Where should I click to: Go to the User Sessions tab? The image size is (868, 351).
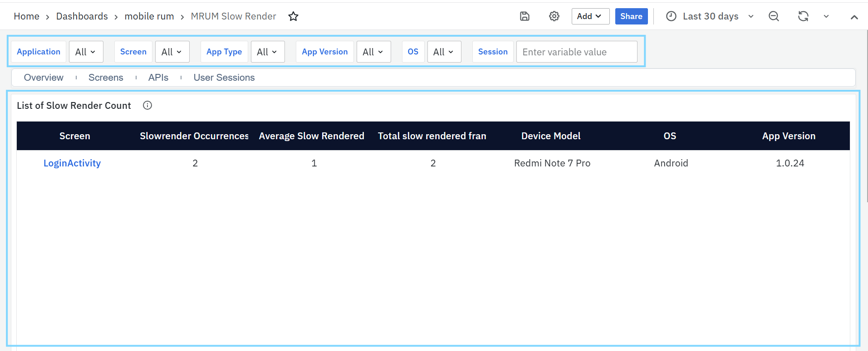point(224,78)
